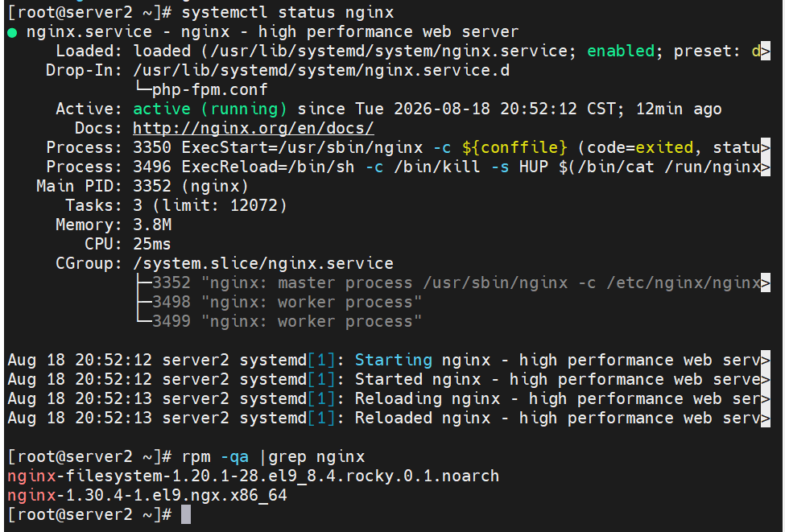Select process ID 3350 on ExecStart line
785x532 pixels.
[x=151, y=147]
